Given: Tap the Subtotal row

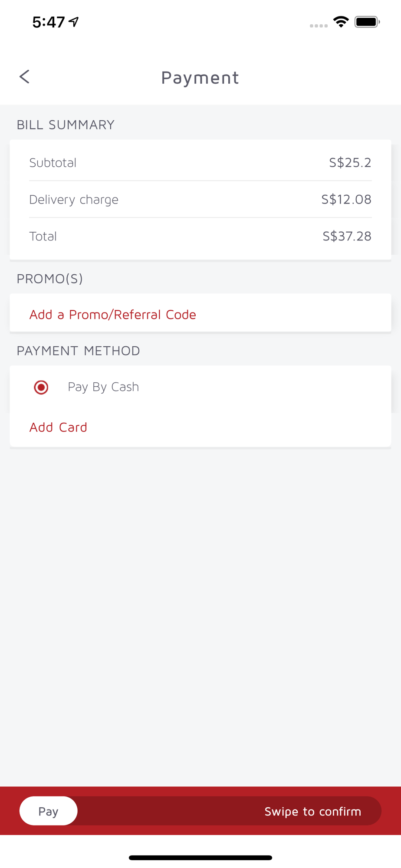Looking at the screenshot, I should coord(200,162).
